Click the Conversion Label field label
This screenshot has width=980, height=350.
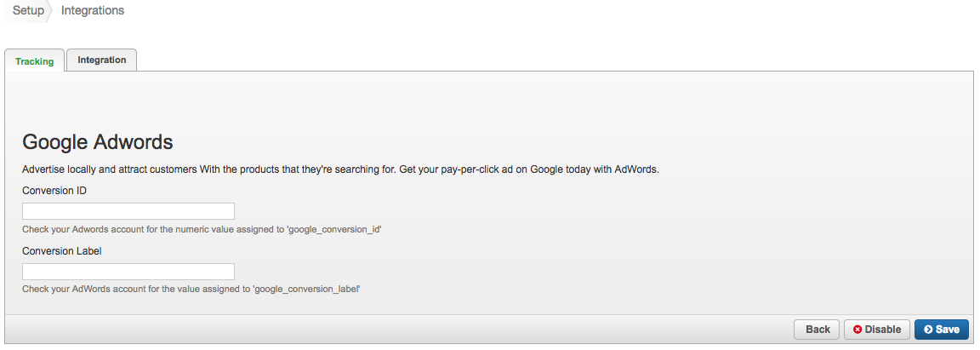click(x=62, y=251)
